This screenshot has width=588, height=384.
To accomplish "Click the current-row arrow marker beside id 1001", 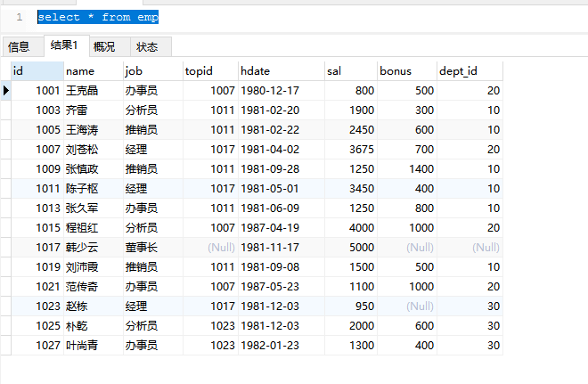I will click(5, 90).
